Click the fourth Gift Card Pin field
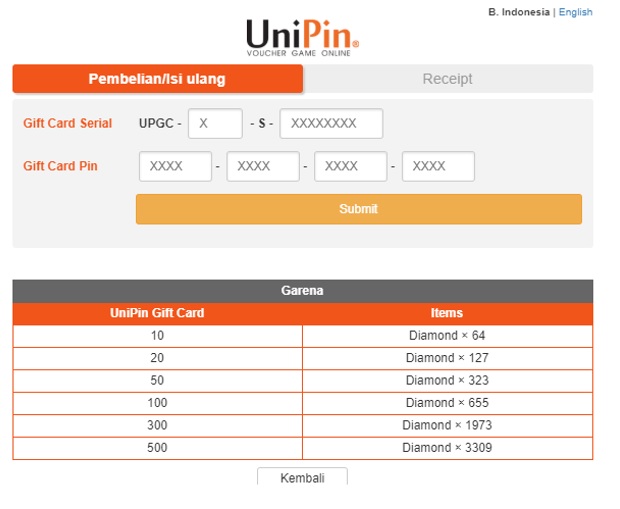The image size is (620, 509). [x=438, y=167]
